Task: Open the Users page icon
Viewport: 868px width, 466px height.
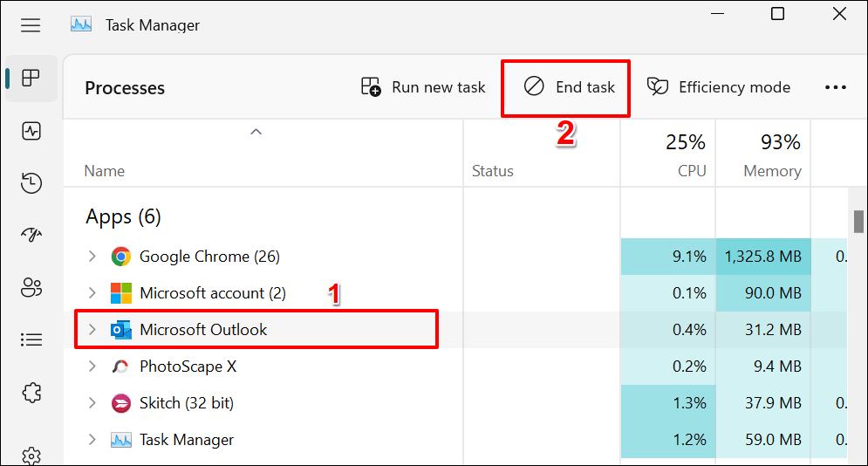Action: [x=31, y=287]
